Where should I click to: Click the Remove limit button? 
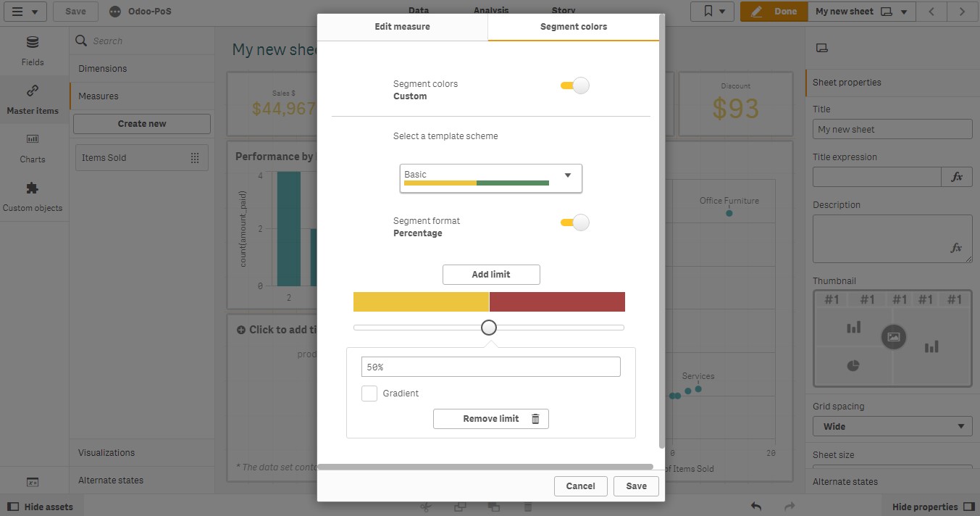pos(490,418)
